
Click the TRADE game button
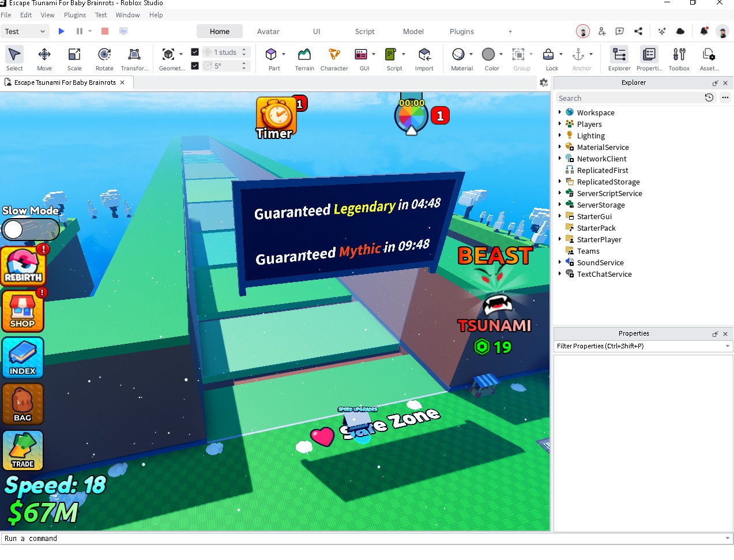coord(22,450)
